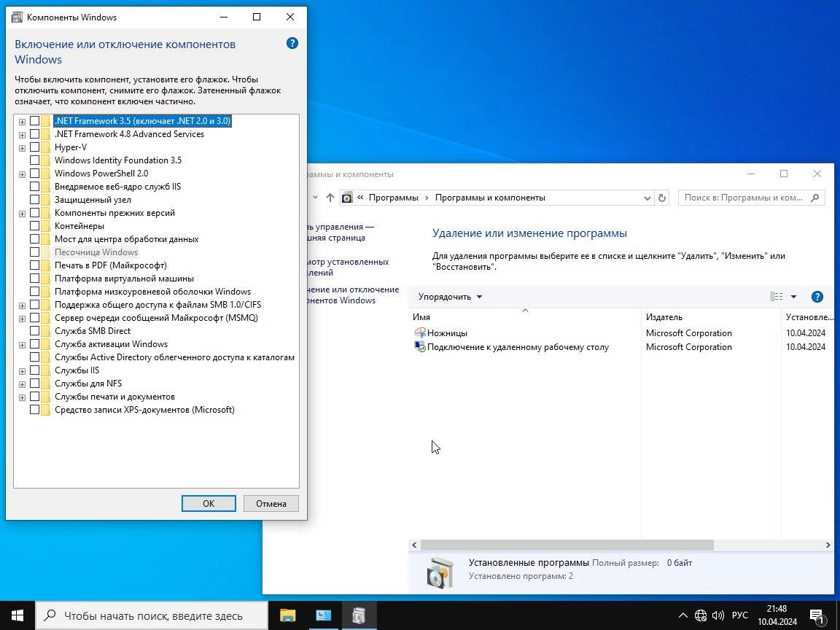Open the view options dropdown arrow
Screen dimensions: 840x630
(x=793, y=297)
